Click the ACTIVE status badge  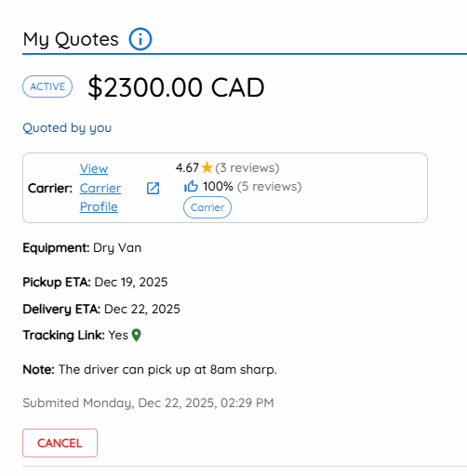pyautogui.click(x=47, y=86)
